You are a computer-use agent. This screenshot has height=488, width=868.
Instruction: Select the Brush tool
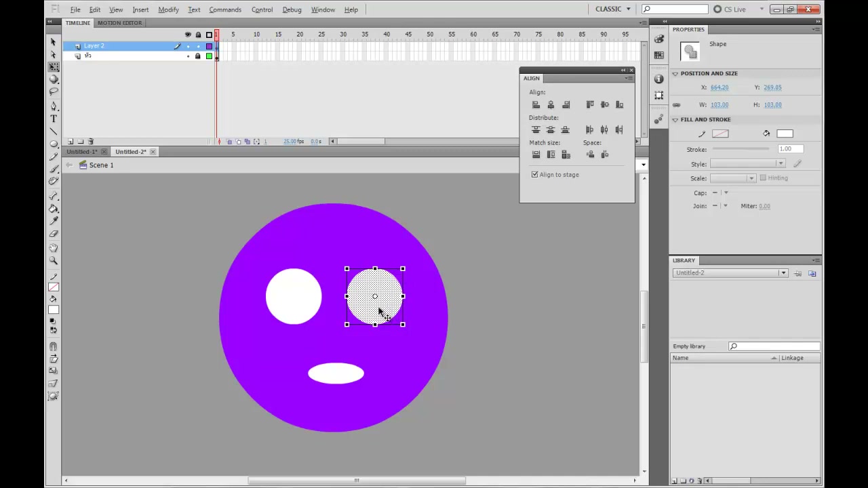54,169
